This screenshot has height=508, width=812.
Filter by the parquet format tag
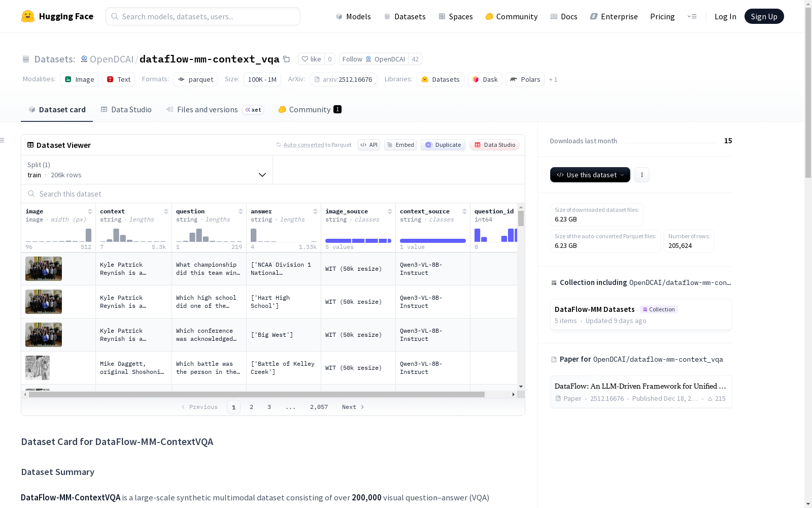(195, 79)
